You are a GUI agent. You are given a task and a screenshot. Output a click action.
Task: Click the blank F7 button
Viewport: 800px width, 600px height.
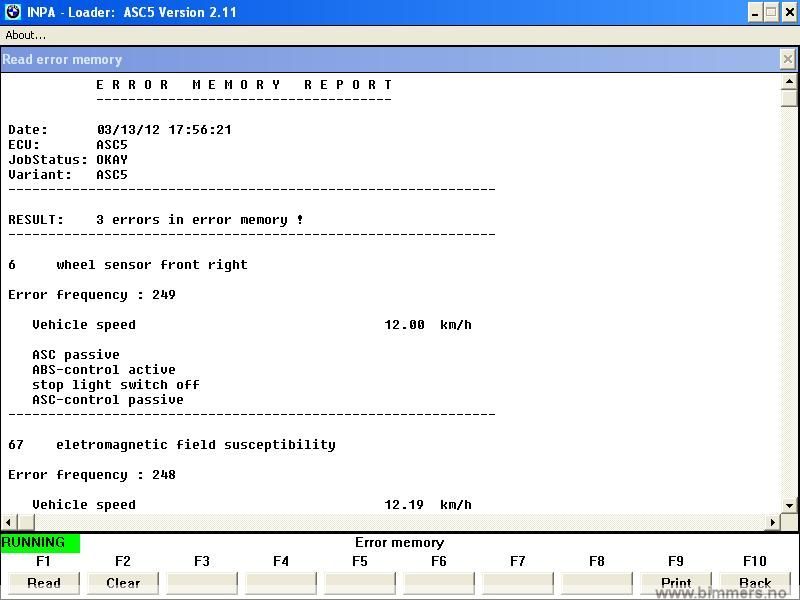[x=518, y=583]
